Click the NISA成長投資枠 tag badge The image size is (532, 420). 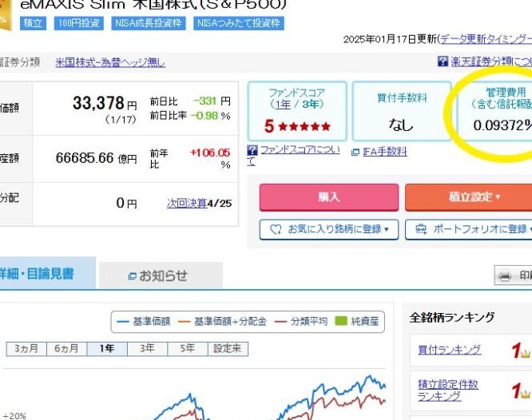[x=149, y=23]
